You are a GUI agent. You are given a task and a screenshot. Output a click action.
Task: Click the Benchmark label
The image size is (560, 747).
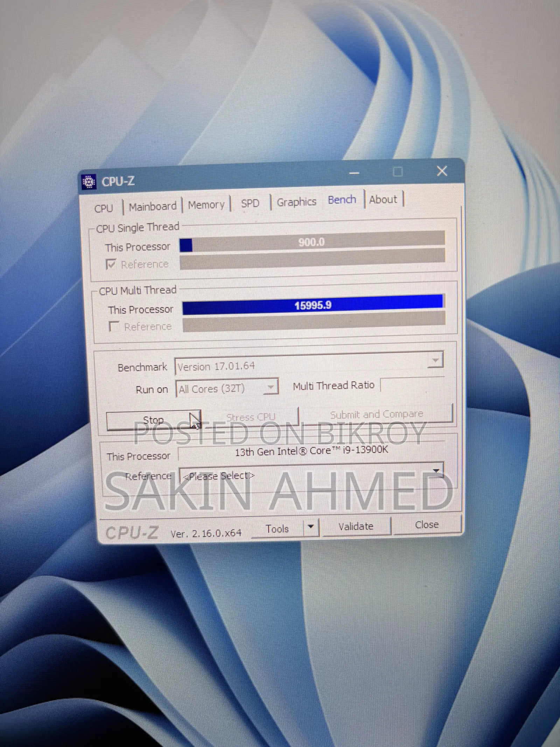click(142, 367)
